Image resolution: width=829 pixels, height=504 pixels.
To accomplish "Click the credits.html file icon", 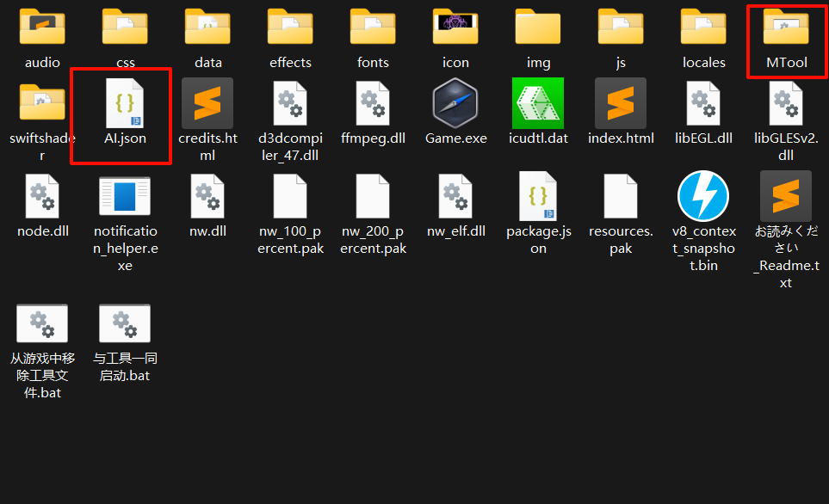I will pyautogui.click(x=207, y=103).
